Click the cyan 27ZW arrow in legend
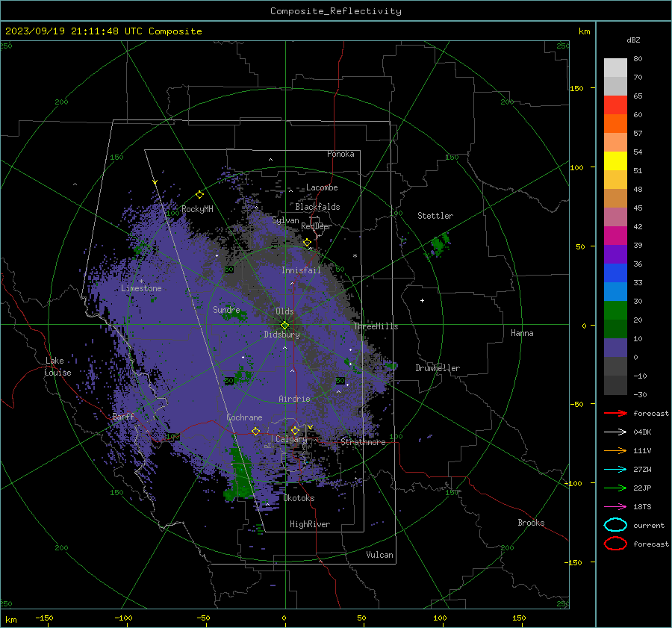Screen dimensions: 672x628 (x=615, y=469)
